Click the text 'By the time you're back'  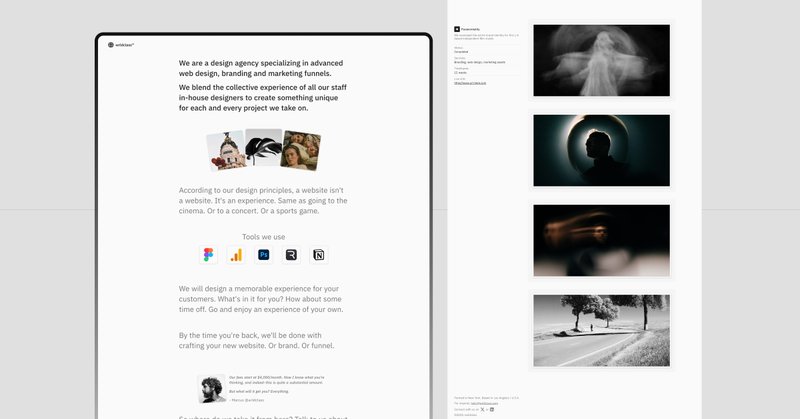[218, 335]
